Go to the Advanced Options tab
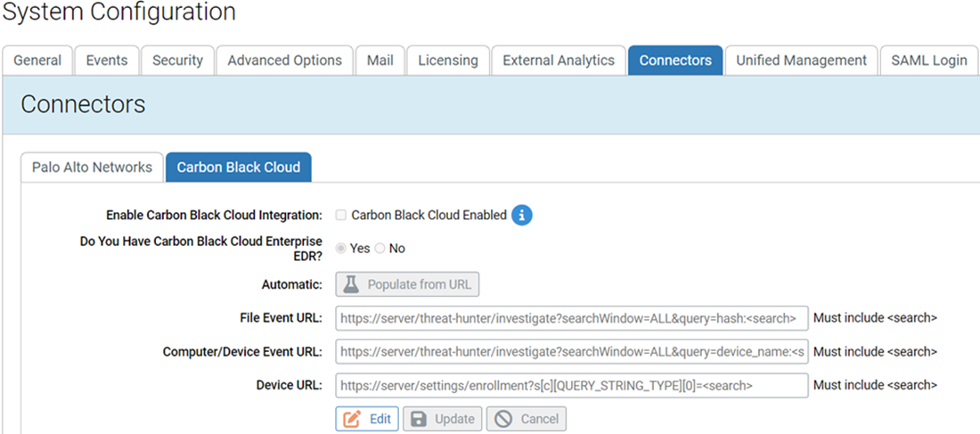Screen dimensions: 980x434 coord(284,61)
